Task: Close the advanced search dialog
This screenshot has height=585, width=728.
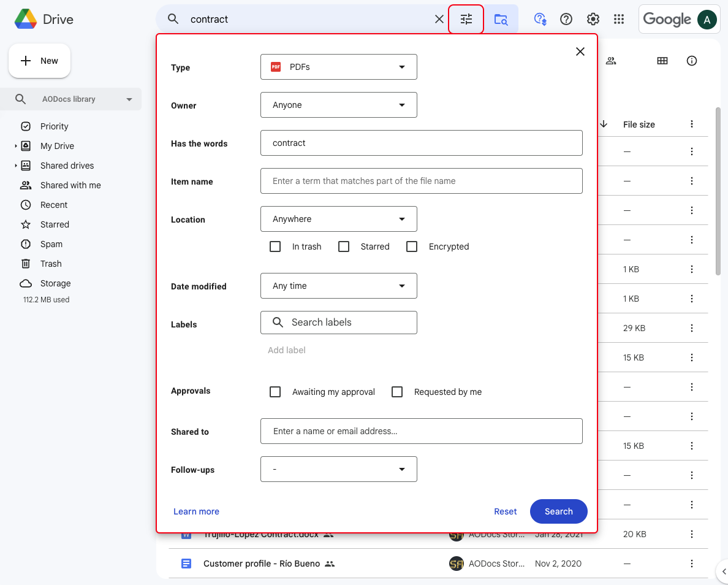Action: point(580,52)
